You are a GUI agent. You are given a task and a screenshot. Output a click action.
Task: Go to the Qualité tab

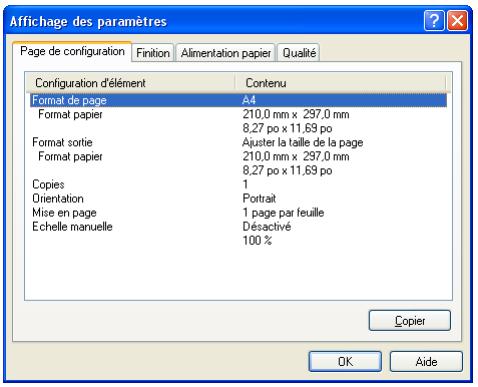pos(299,53)
